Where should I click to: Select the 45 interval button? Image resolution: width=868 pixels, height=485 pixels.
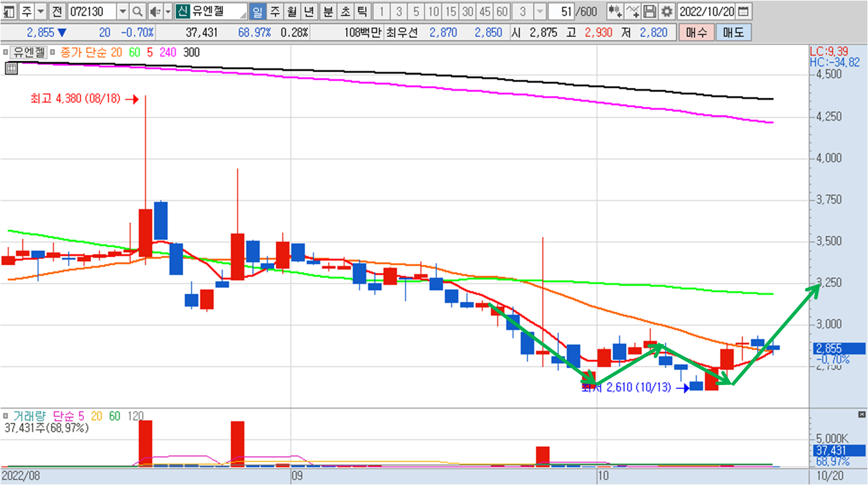click(x=485, y=11)
